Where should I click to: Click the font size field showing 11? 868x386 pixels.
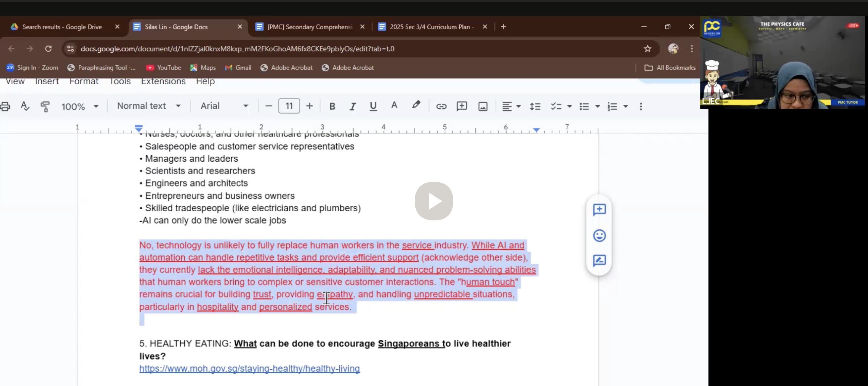point(289,106)
